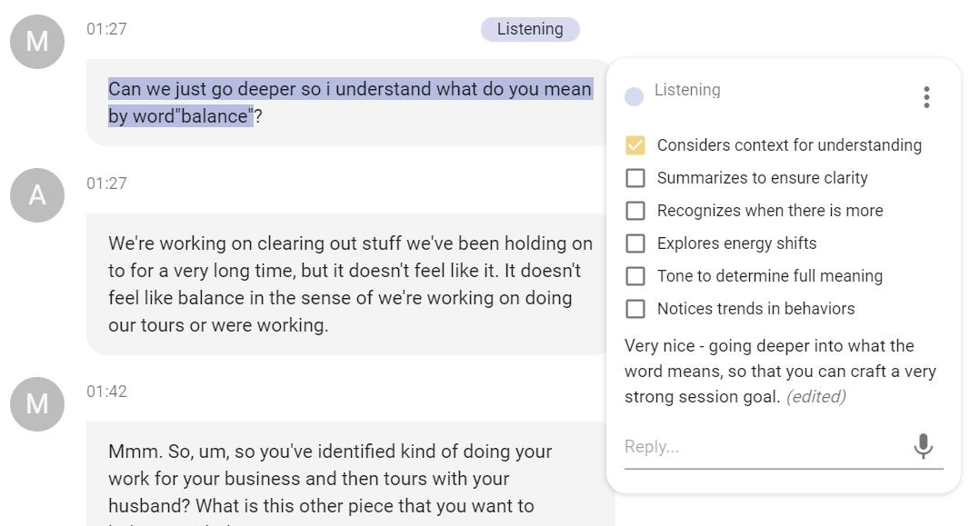Click the A speaker avatar
The width and height of the screenshot is (980, 526).
(x=37, y=195)
